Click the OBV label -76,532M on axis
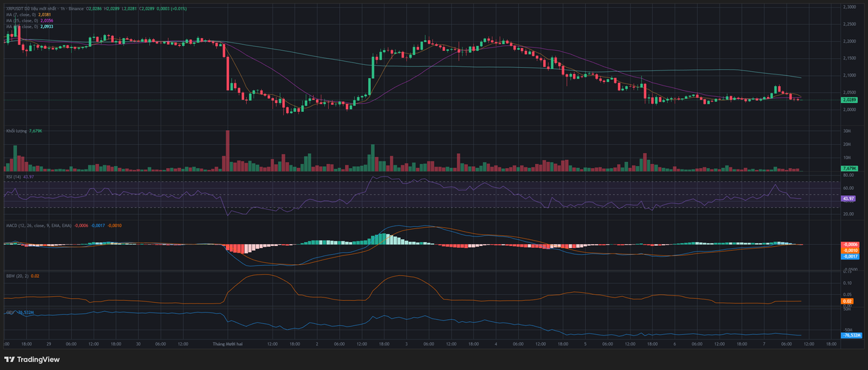Screen dimensions: 868x370 point(851,335)
